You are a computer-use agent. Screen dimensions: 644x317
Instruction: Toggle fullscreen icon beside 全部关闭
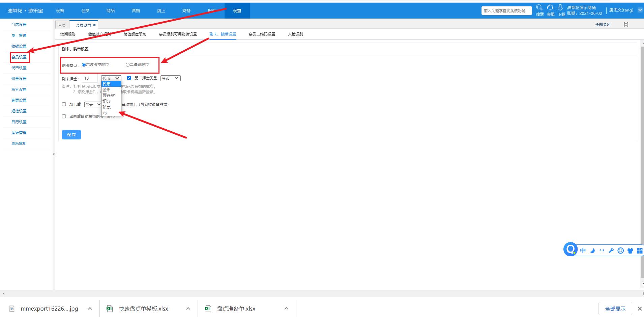pyautogui.click(x=626, y=25)
